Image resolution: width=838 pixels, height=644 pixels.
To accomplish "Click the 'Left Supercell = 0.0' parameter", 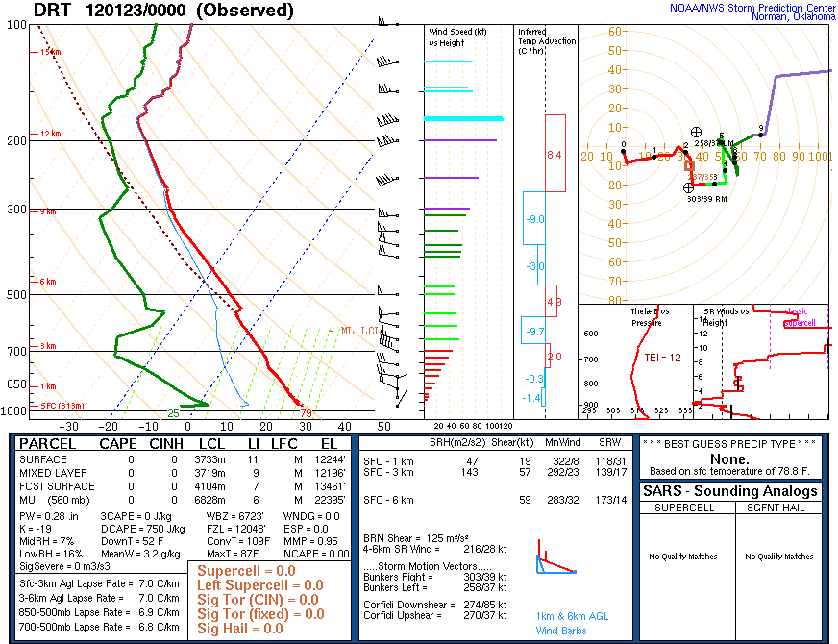I will tap(260, 585).
